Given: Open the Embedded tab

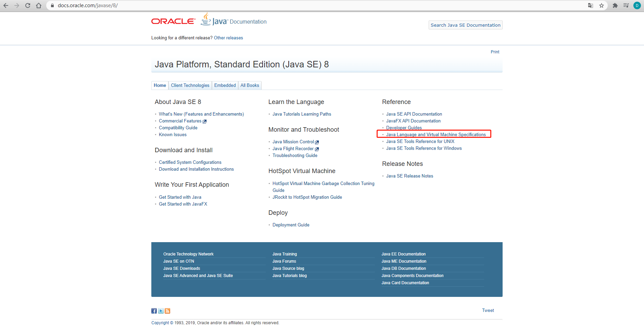Looking at the screenshot, I should [x=225, y=86].
